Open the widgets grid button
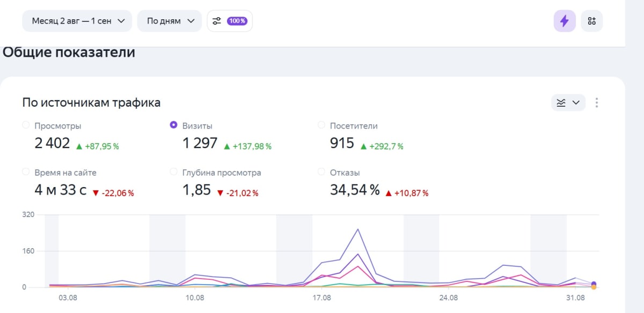The image size is (644, 313). [x=592, y=21]
